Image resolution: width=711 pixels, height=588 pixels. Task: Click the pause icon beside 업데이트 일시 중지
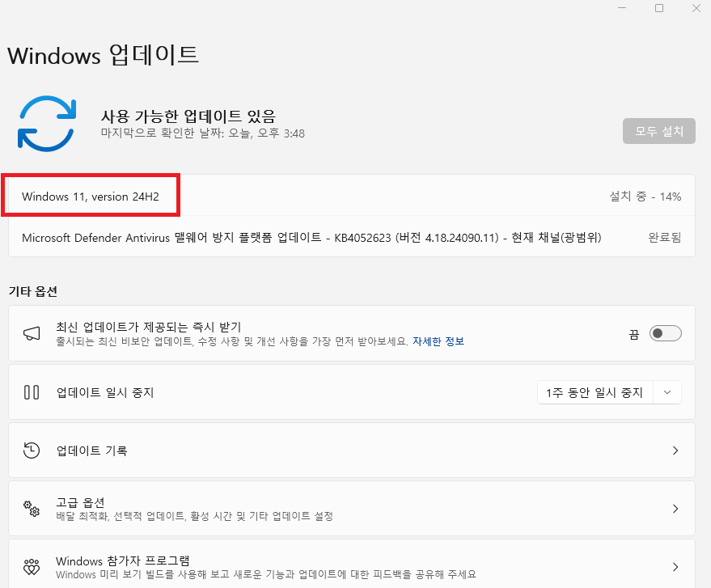click(x=32, y=392)
